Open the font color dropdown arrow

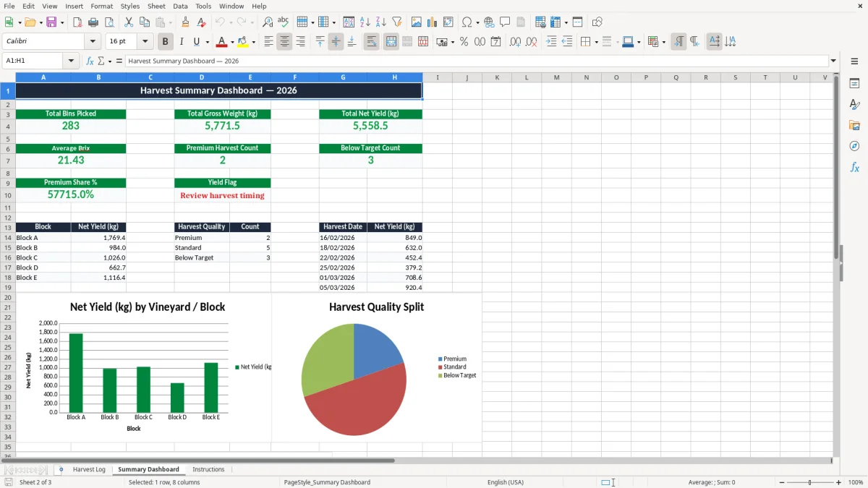pyautogui.click(x=232, y=42)
